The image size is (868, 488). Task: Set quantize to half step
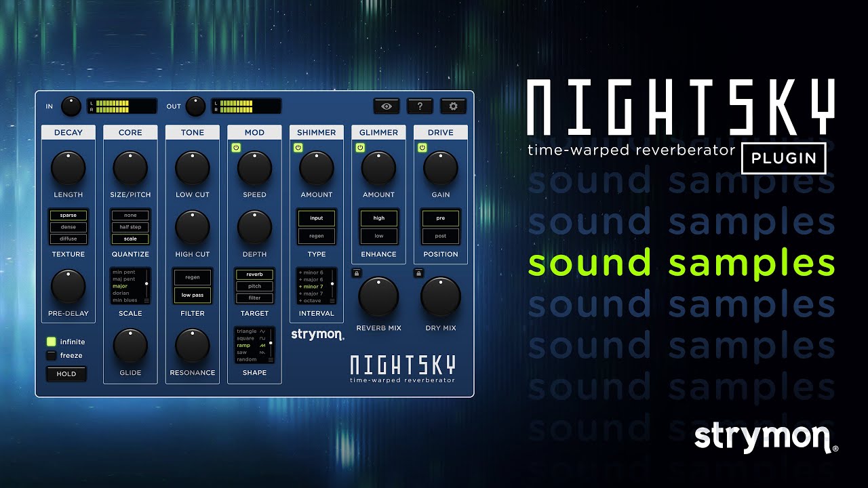(130, 227)
